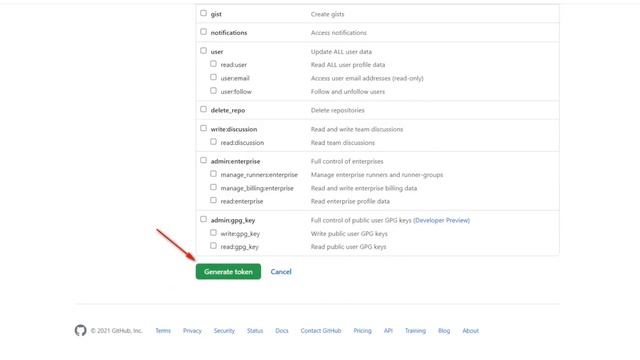
Task: Enable read:gpg_key checkbox
Action: click(213, 246)
